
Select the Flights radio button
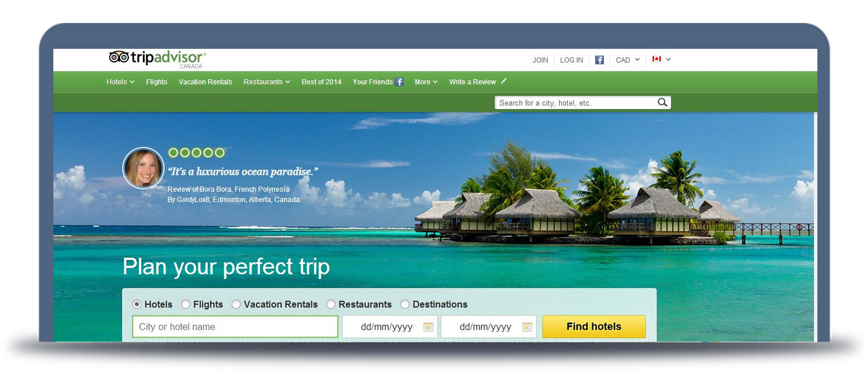point(185,304)
